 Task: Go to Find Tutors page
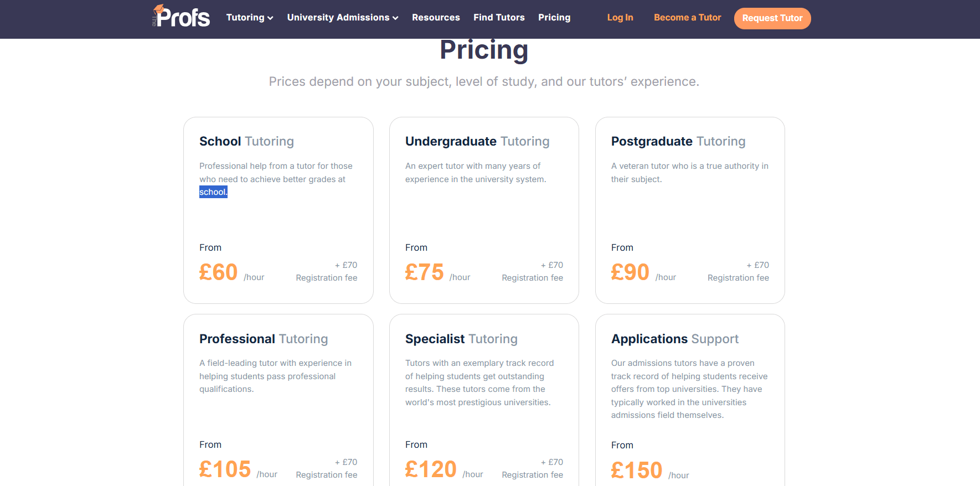[x=499, y=18]
